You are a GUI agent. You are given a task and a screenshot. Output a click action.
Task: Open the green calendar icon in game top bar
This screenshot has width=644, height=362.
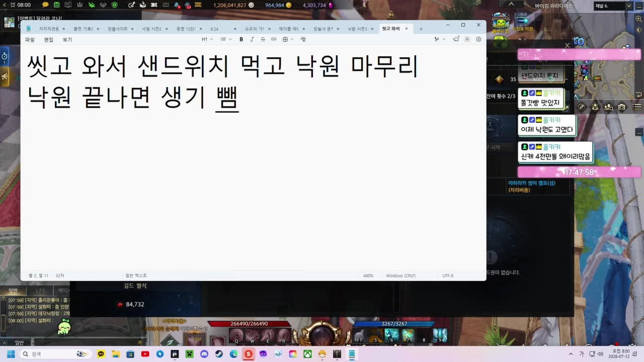tap(57, 5)
